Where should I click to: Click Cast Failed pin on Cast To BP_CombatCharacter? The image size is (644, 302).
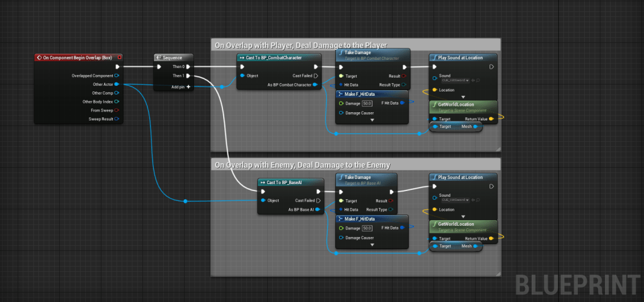coord(316,76)
